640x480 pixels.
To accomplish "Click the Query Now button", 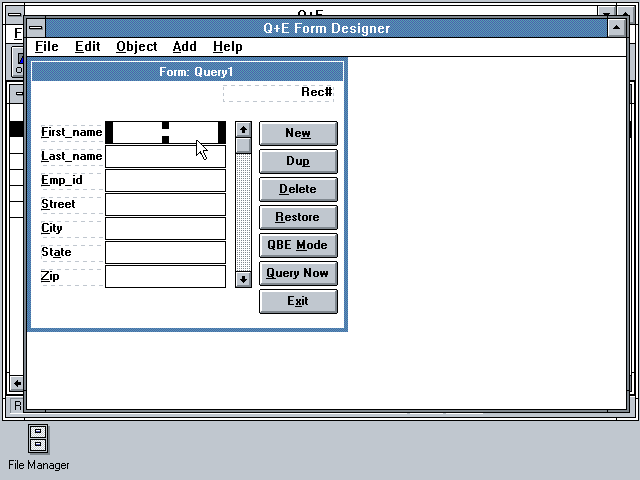I will (x=298, y=273).
